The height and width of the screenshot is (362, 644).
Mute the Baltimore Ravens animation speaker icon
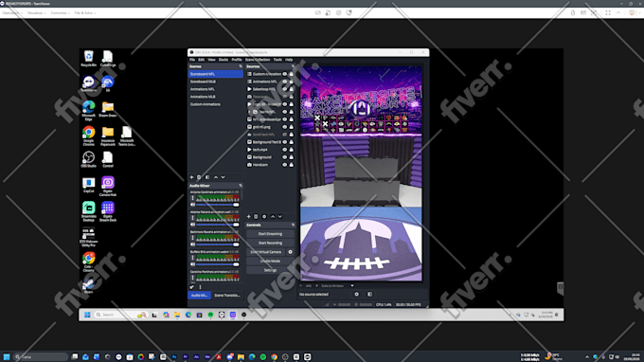click(192, 244)
